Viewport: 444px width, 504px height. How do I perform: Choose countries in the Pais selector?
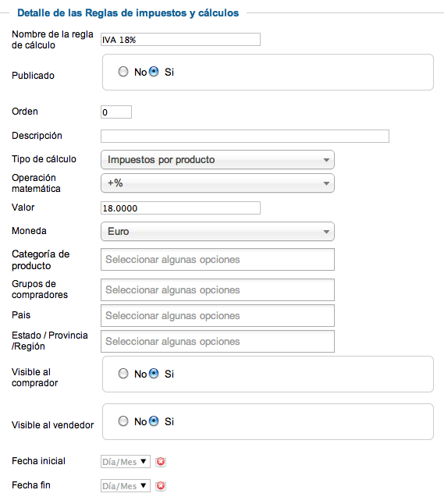tap(218, 316)
